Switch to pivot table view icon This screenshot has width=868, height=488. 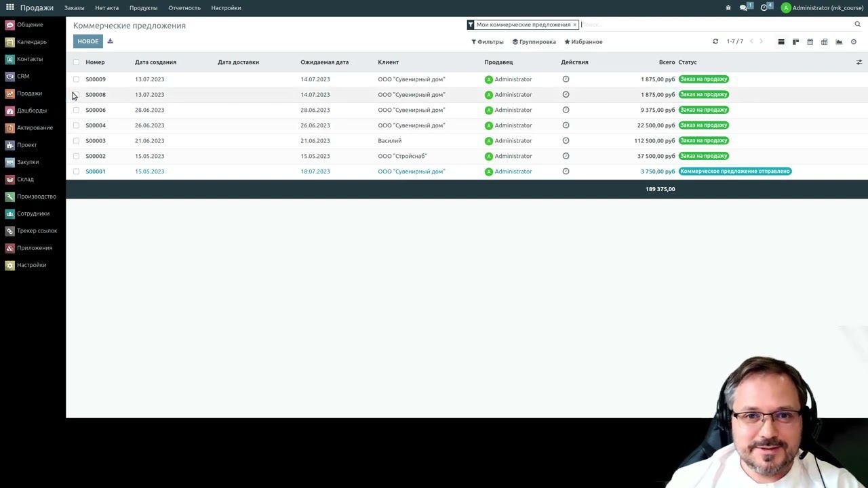824,41
